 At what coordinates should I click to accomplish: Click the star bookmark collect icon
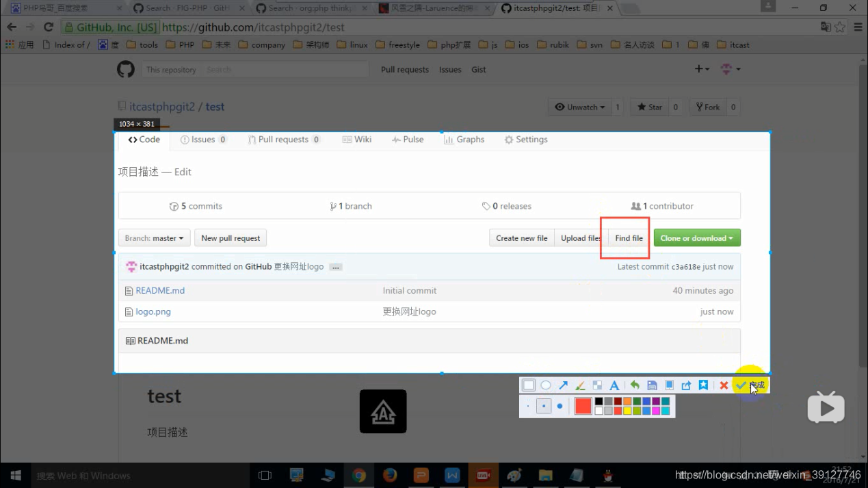(x=703, y=385)
